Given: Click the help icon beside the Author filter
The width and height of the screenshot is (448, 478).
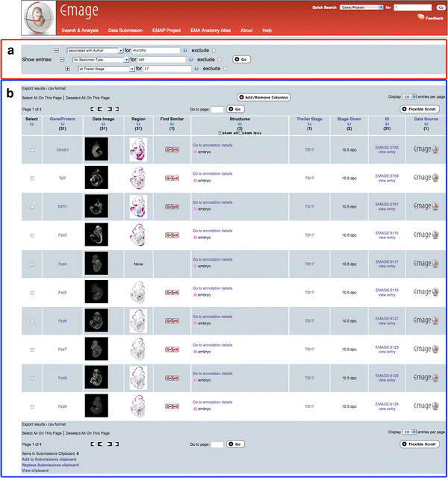Looking at the screenshot, I should [x=187, y=49].
